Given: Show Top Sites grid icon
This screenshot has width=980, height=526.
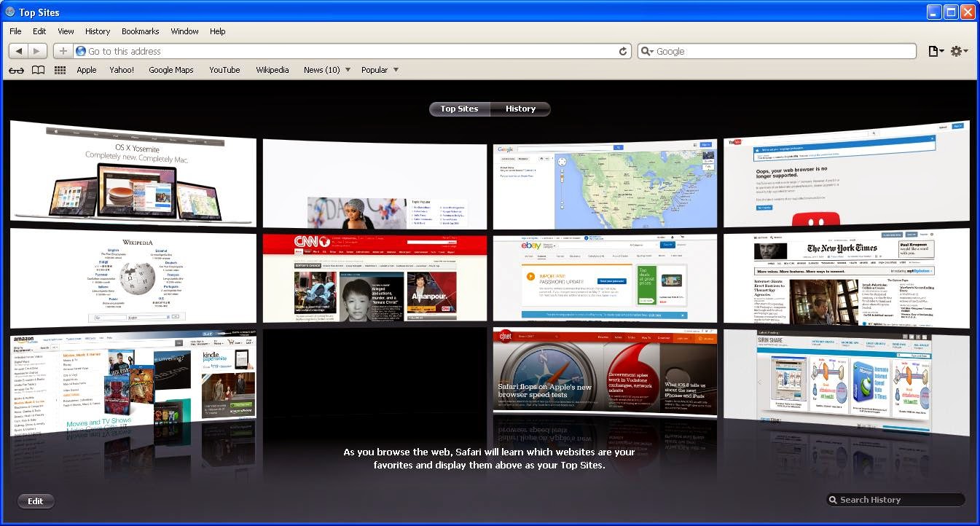Looking at the screenshot, I should click(60, 70).
